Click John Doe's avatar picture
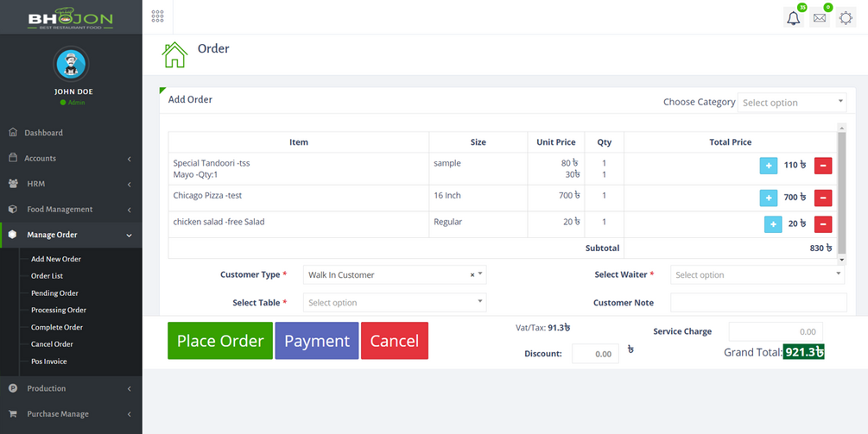 coord(71,64)
